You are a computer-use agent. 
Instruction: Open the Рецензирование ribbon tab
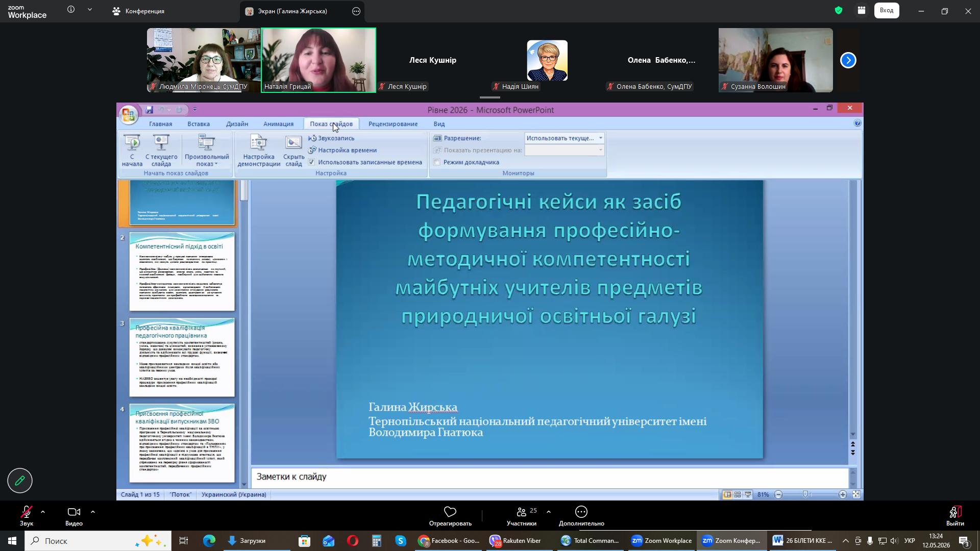tap(393, 124)
